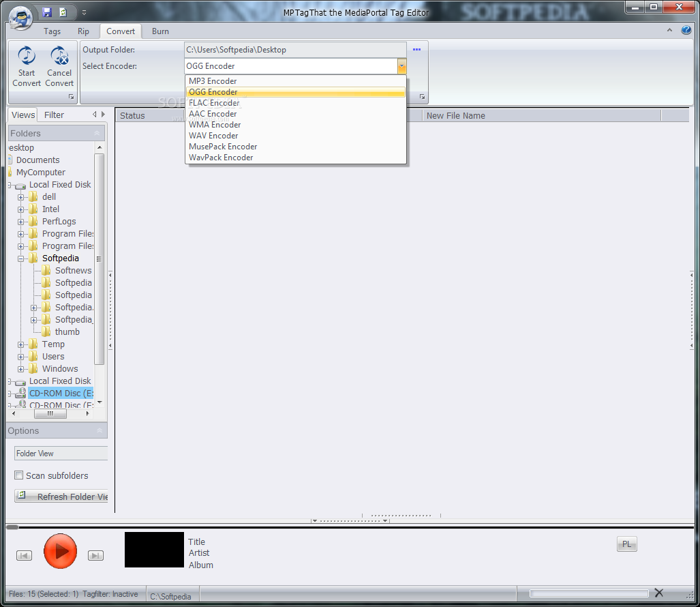Open the Filter side tab

tap(54, 115)
